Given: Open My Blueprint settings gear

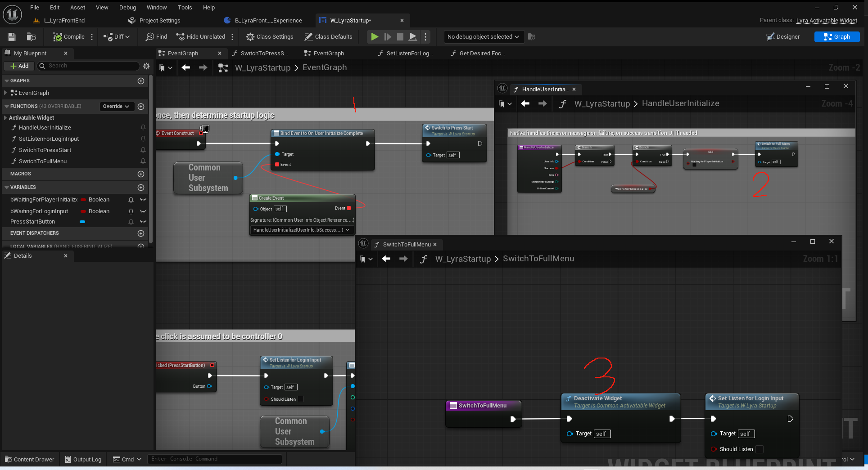Looking at the screenshot, I should [x=146, y=66].
